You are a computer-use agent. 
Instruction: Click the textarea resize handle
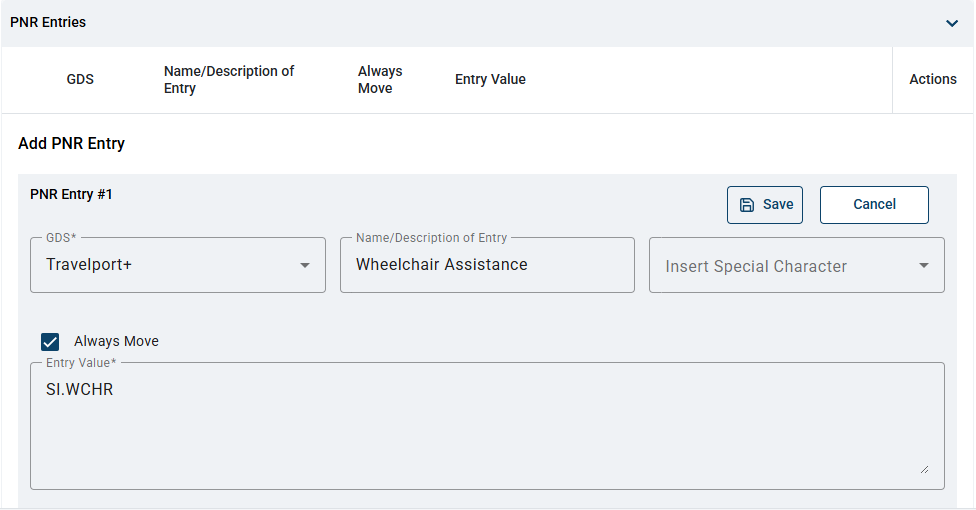click(924, 470)
